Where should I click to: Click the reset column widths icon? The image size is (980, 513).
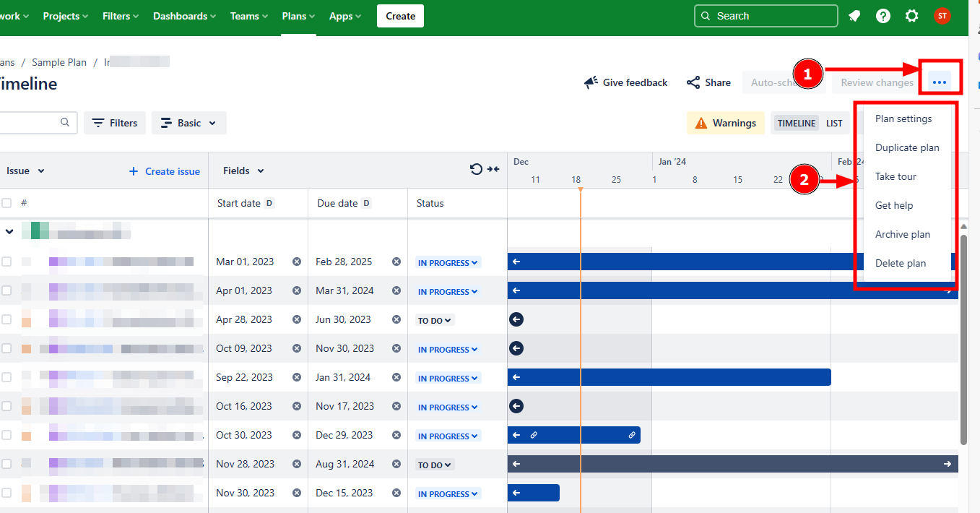coord(476,169)
